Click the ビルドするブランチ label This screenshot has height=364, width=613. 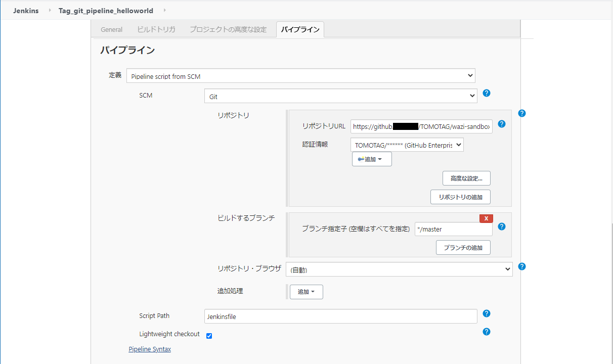point(246,218)
